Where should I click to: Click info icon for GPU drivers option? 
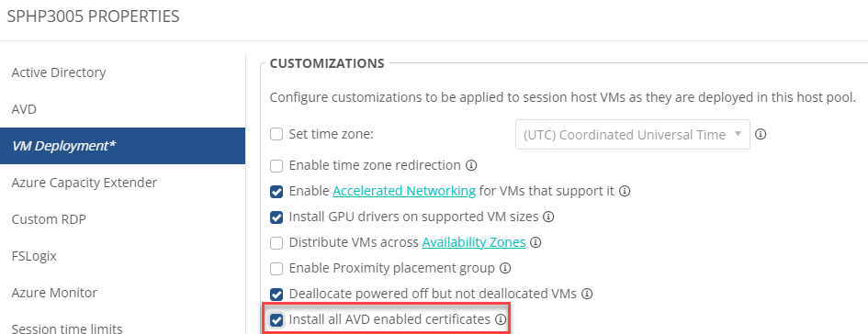pyautogui.click(x=548, y=217)
